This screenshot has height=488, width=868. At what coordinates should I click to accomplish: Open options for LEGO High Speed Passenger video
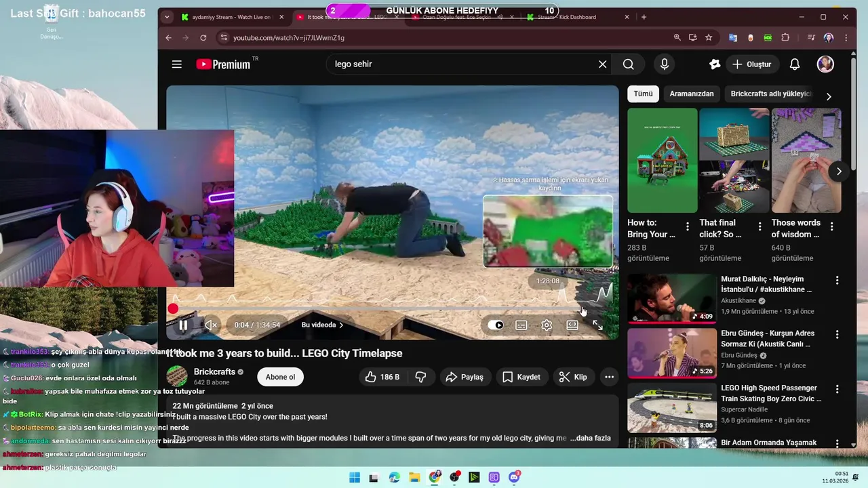click(837, 389)
